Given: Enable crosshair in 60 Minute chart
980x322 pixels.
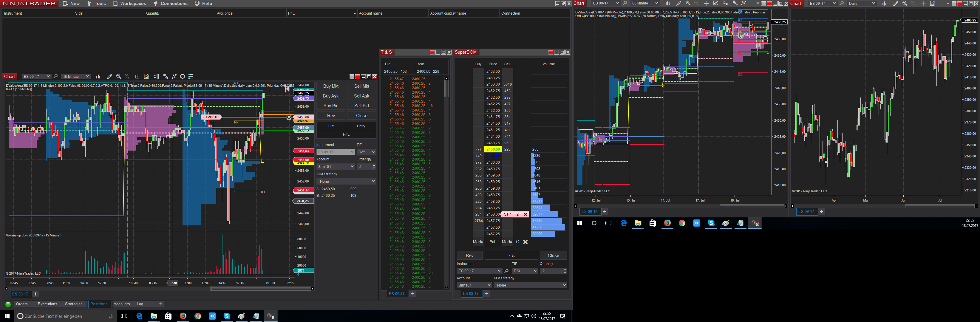Looking at the screenshot, I should click(707, 3).
